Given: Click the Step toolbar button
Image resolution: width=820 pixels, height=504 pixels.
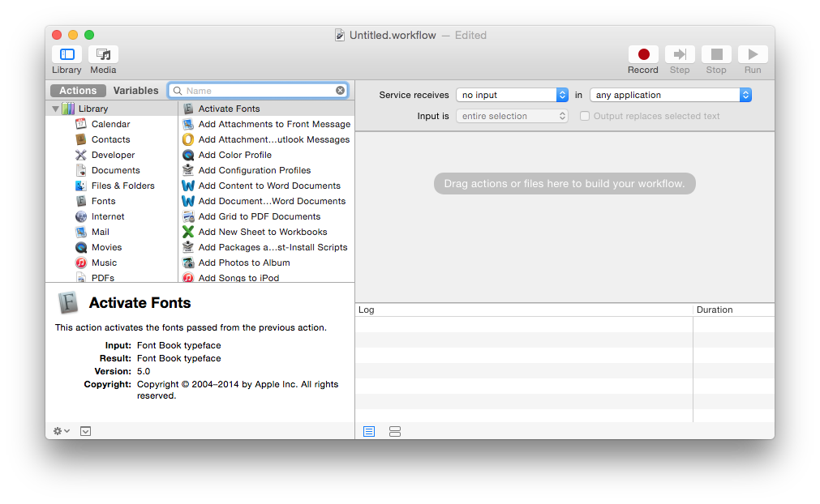Looking at the screenshot, I should point(680,54).
